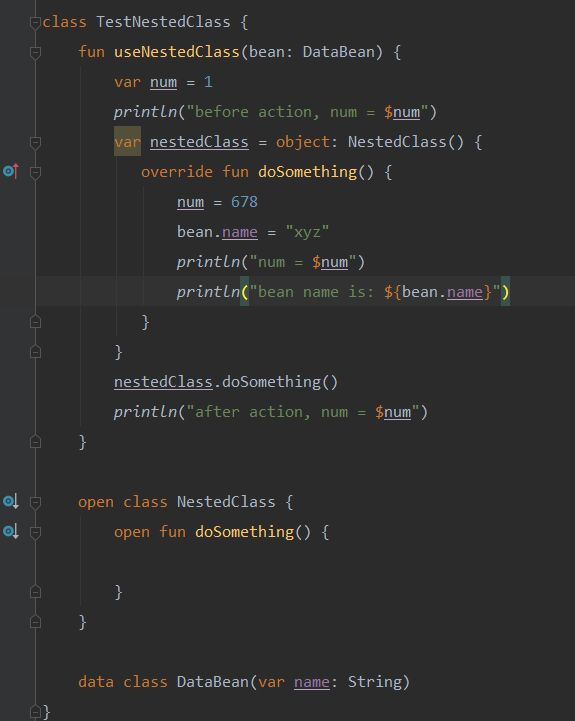The width and height of the screenshot is (575, 721).
Task: Collapse the class TestNestedClass fold marker
Action: (x=35, y=22)
